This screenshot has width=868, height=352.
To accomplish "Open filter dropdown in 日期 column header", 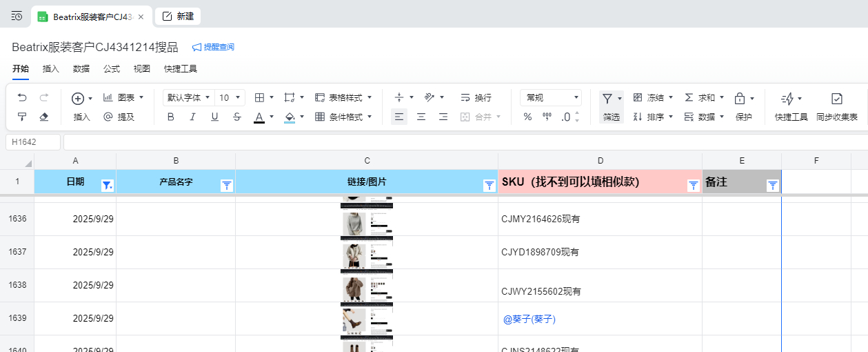I will click(107, 185).
